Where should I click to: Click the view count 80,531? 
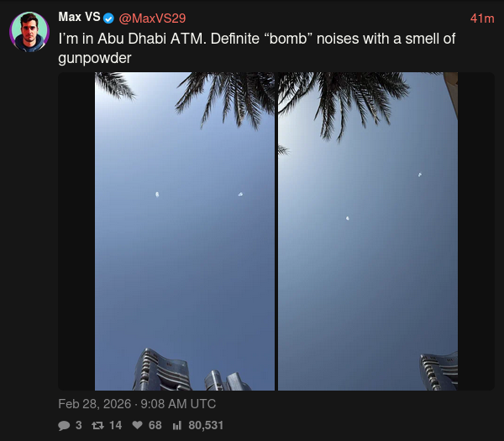206,425
